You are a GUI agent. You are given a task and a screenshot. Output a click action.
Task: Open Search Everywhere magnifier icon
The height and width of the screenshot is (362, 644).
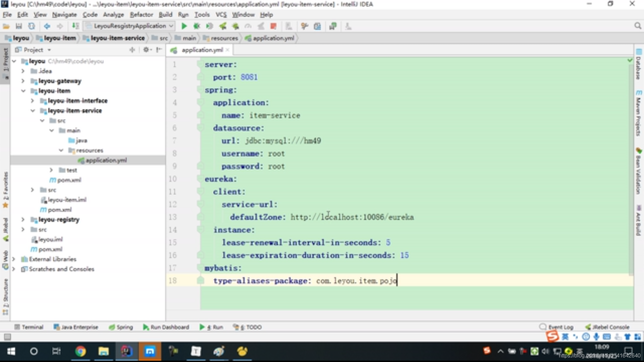pyautogui.click(x=638, y=26)
